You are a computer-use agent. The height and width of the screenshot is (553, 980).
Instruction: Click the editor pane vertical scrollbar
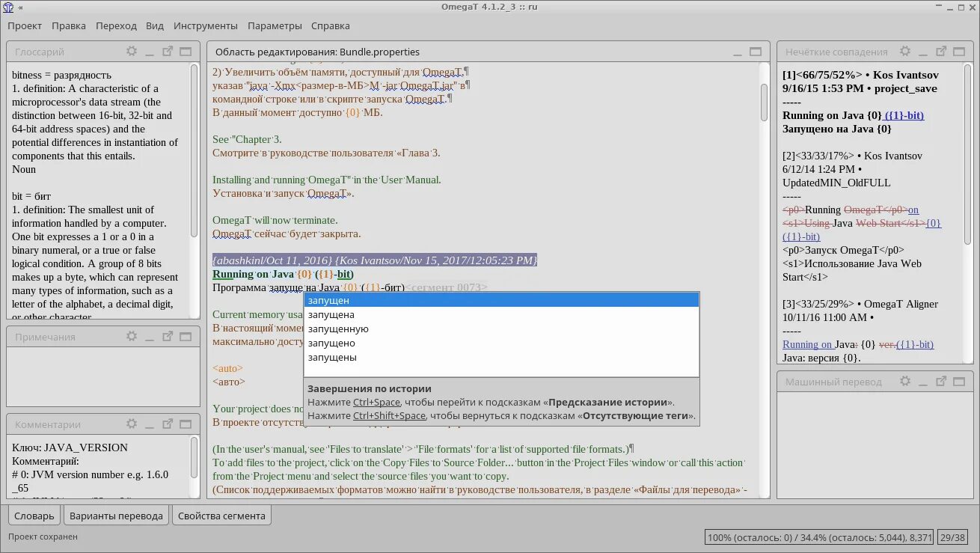[764, 102]
